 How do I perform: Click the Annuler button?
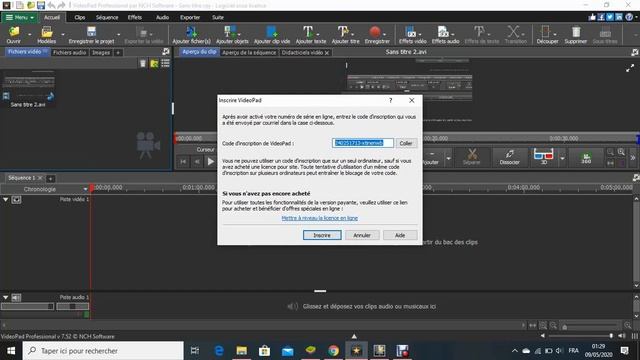(362, 235)
